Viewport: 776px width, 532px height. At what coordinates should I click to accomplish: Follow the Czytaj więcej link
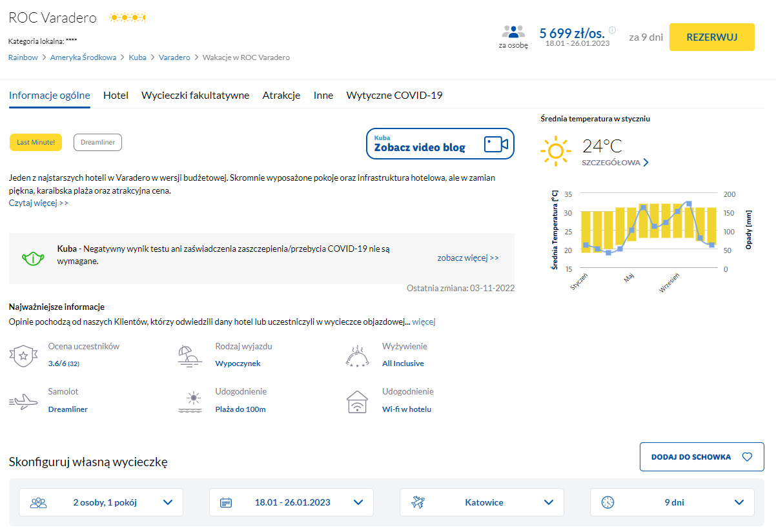tap(39, 203)
